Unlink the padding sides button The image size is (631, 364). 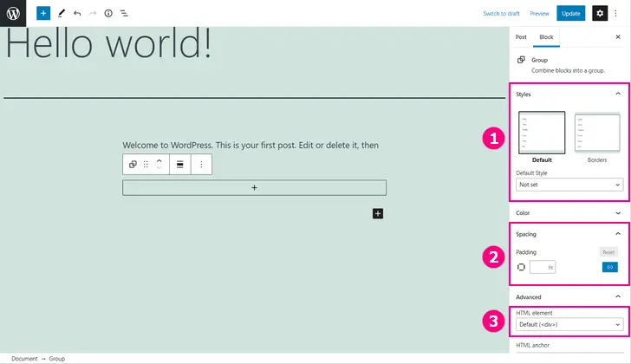click(609, 267)
